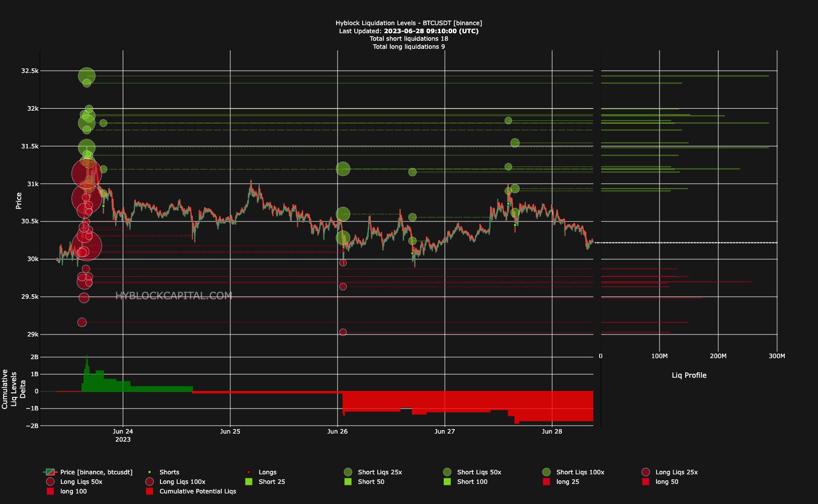Screen dimensions: 818x504
Task: Click the −2B delta axis label
Action: coord(32,426)
